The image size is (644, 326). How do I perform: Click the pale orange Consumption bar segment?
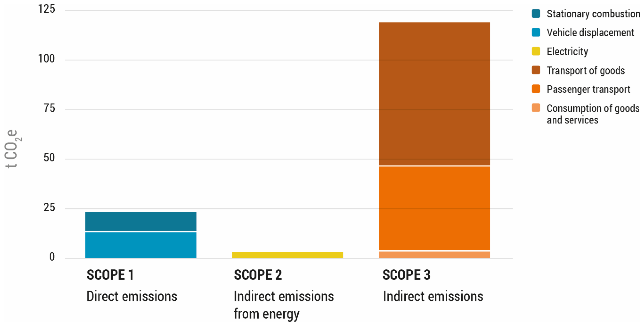(x=434, y=255)
